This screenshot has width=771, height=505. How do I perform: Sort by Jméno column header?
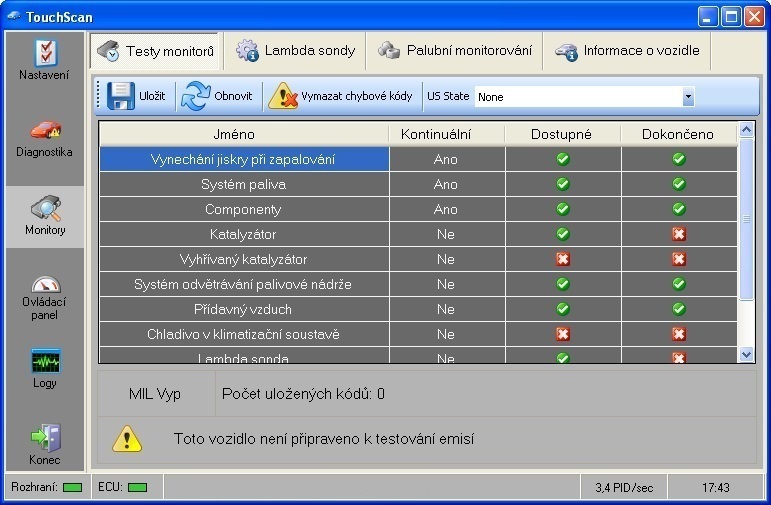coord(244,134)
